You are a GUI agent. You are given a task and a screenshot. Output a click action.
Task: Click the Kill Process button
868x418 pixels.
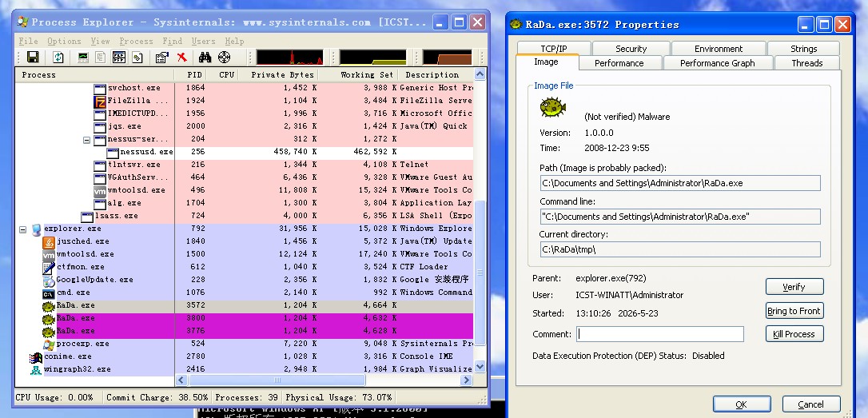pyautogui.click(x=794, y=334)
